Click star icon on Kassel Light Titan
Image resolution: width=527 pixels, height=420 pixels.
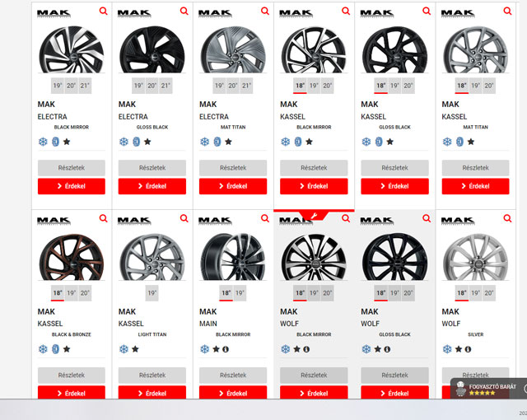(x=135, y=349)
